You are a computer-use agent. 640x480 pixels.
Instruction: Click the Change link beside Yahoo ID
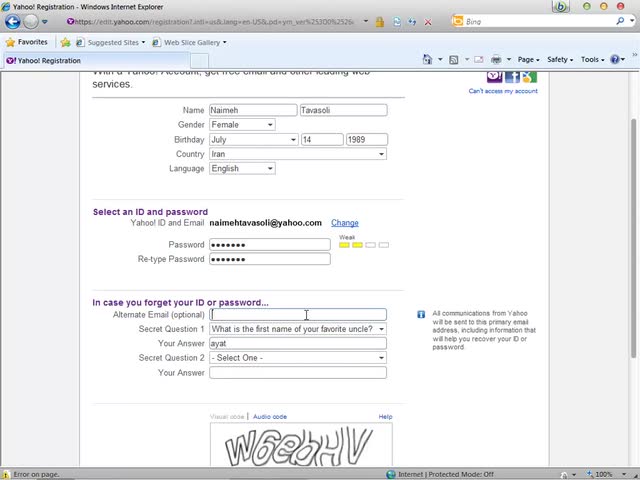tap(345, 223)
